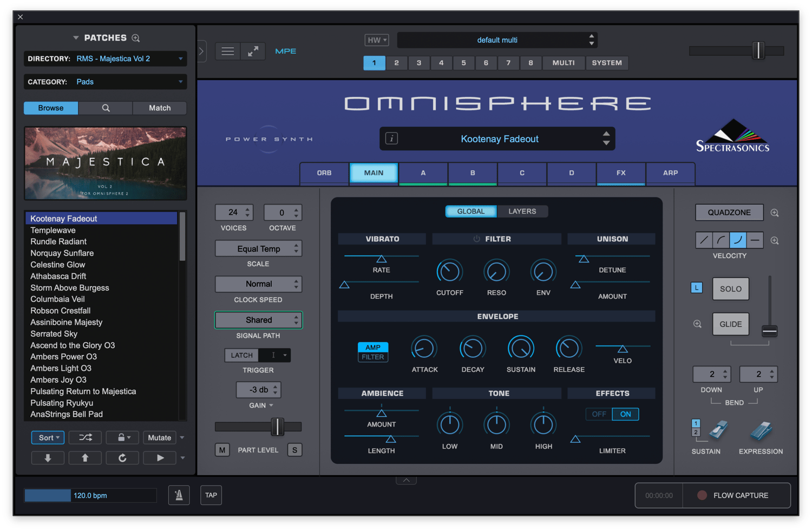Toggle the L legato button
The height and width of the screenshot is (531, 812).
[x=697, y=287]
